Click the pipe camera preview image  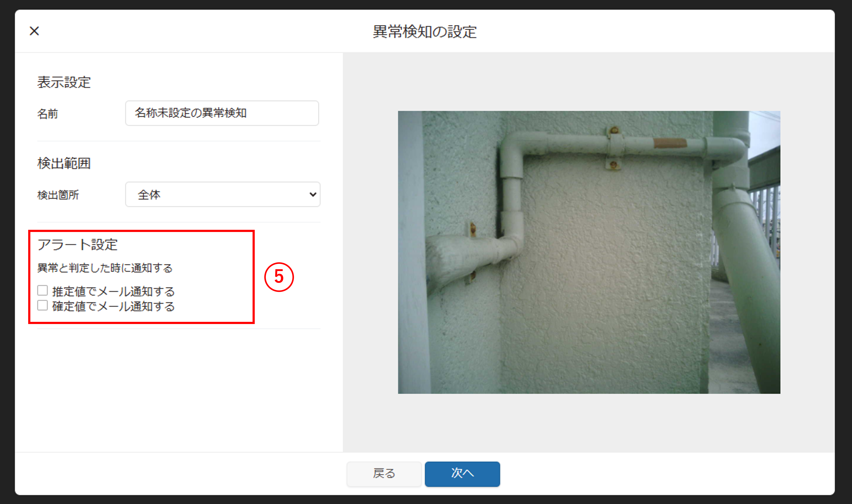pos(589,252)
